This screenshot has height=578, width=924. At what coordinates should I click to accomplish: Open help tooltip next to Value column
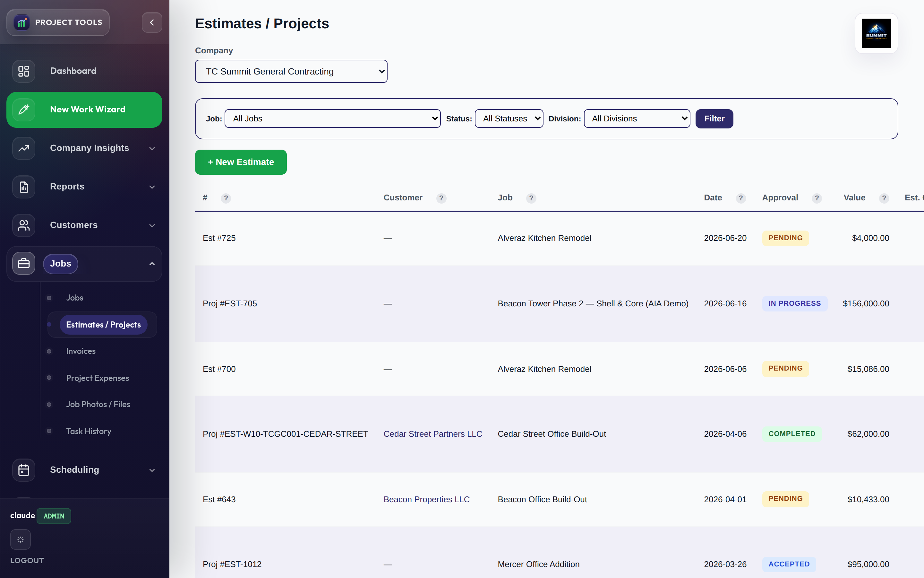pyautogui.click(x=884, y=198)
